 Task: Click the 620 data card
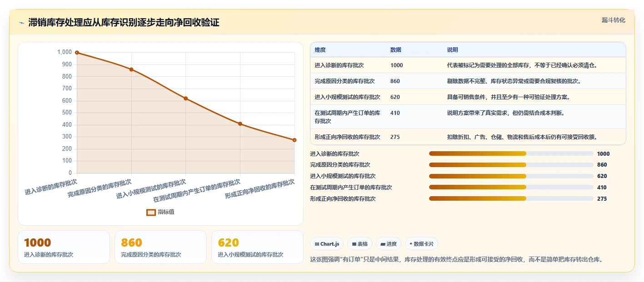tap(257, 247)
